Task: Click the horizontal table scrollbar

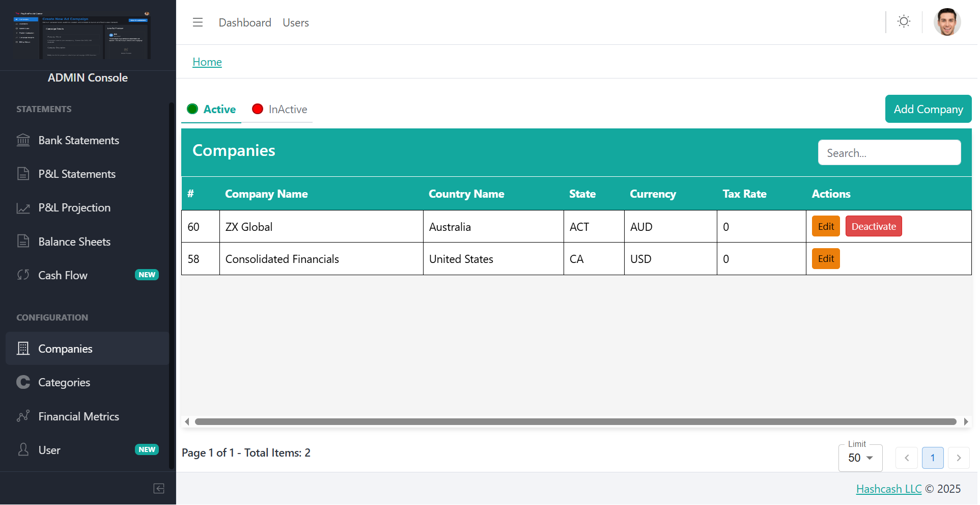Action: pyautogui.click(x=575, y=422)
